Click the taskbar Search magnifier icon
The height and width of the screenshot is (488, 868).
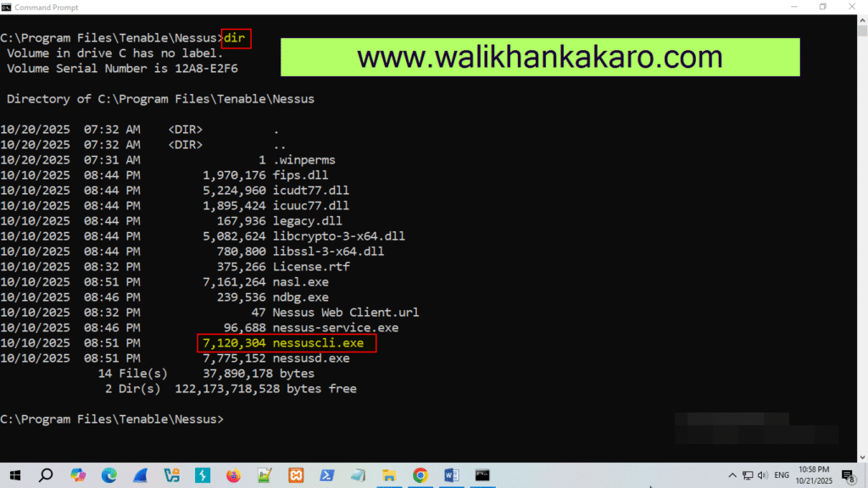coord(46,475)
